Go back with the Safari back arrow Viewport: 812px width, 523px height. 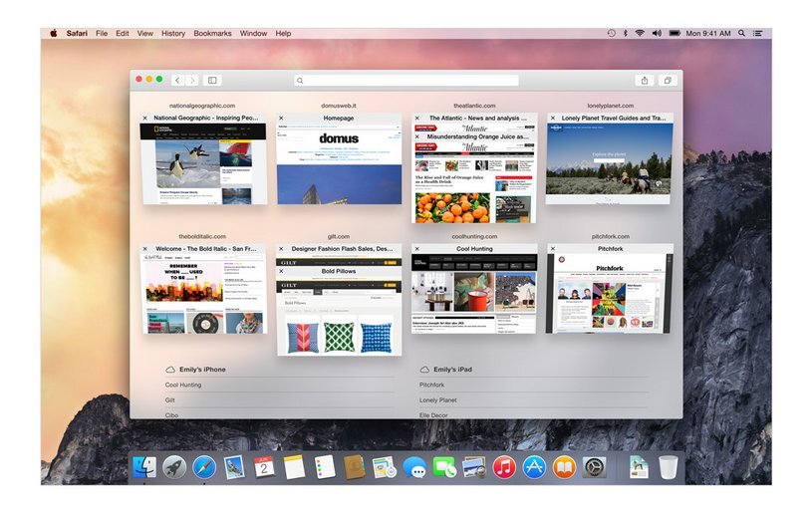[177, 81]
